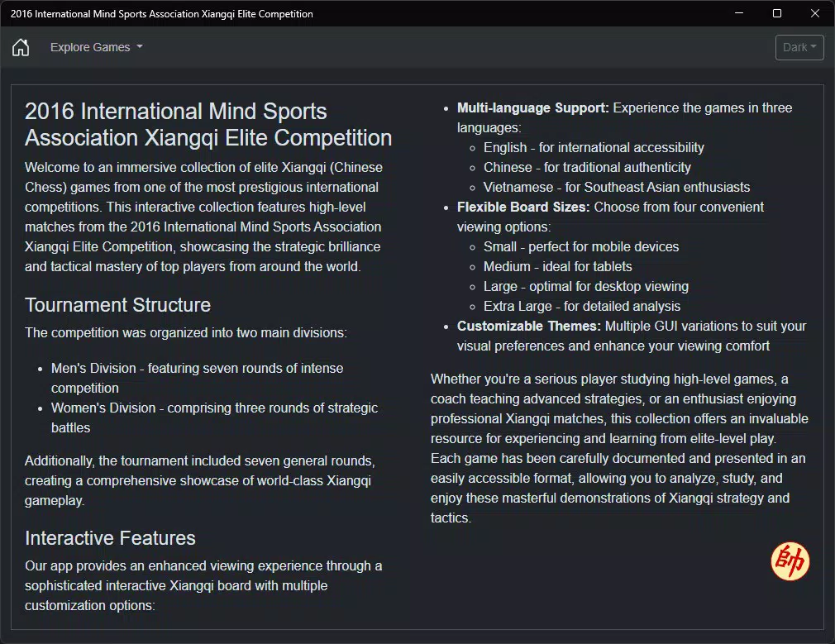This screenshot has width=835, height=644.
Task: Click the Men's Division bullet text
Action: pos(197,378)
